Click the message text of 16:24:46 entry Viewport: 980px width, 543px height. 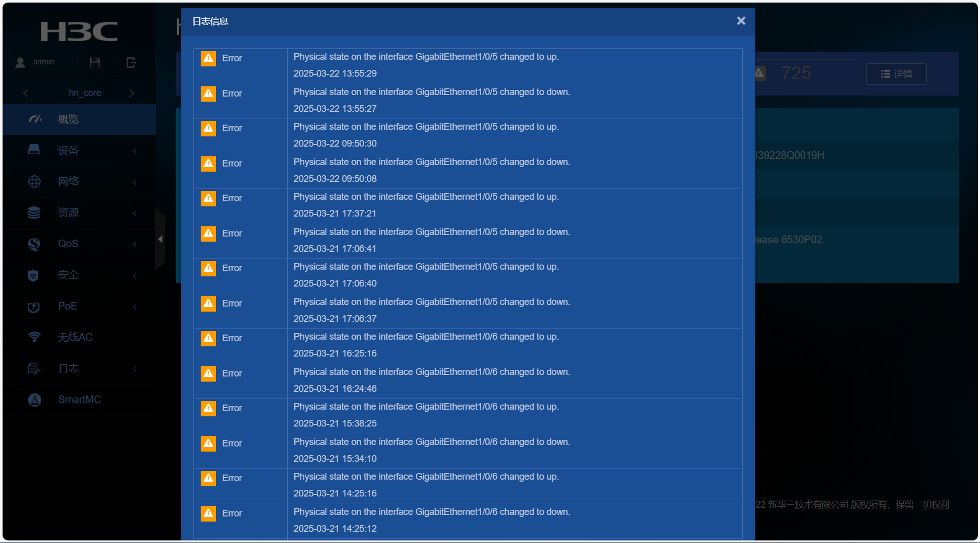point(432,372)
